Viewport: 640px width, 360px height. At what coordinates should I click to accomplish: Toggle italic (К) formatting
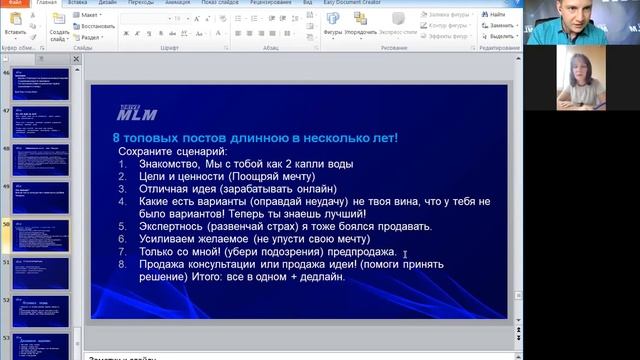[x=138, y=33]
